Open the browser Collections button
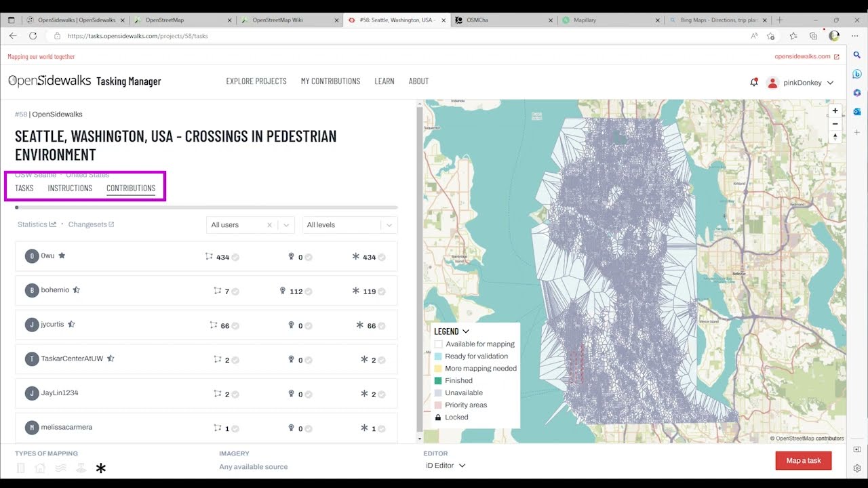 pyautogui.click(x=813, y=36)
